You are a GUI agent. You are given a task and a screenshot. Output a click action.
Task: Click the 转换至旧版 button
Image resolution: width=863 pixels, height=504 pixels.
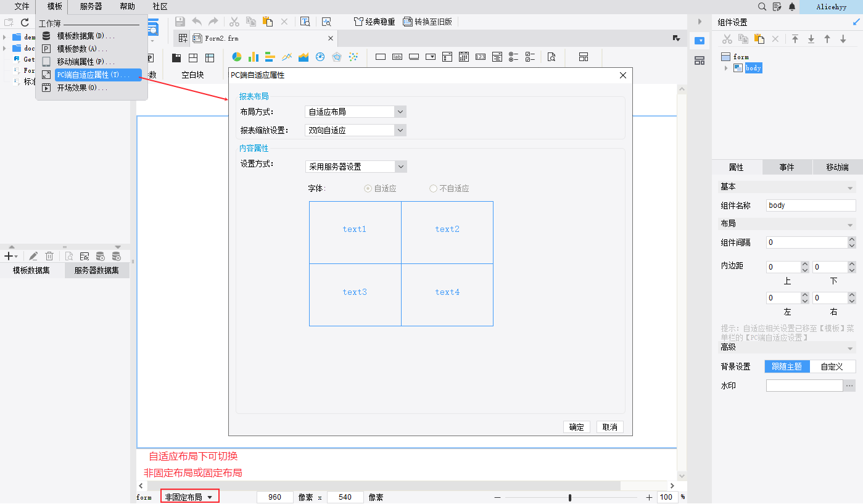point(427,22)
